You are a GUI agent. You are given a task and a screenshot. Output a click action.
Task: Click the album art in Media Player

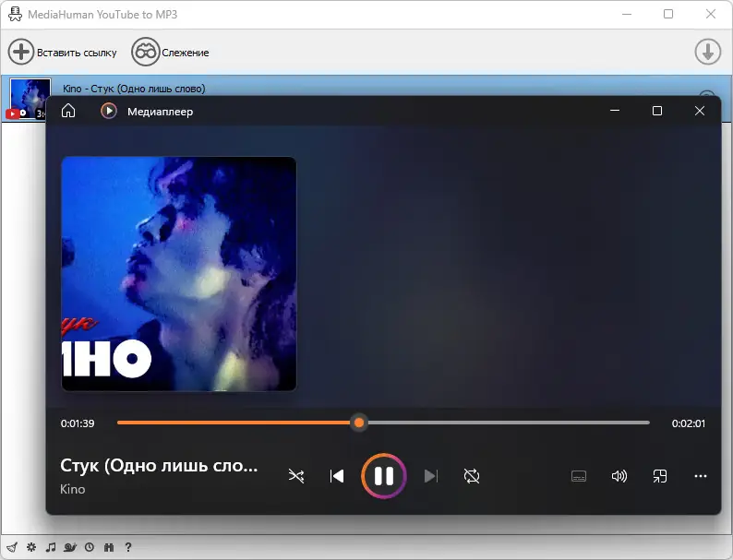point(178,274)
